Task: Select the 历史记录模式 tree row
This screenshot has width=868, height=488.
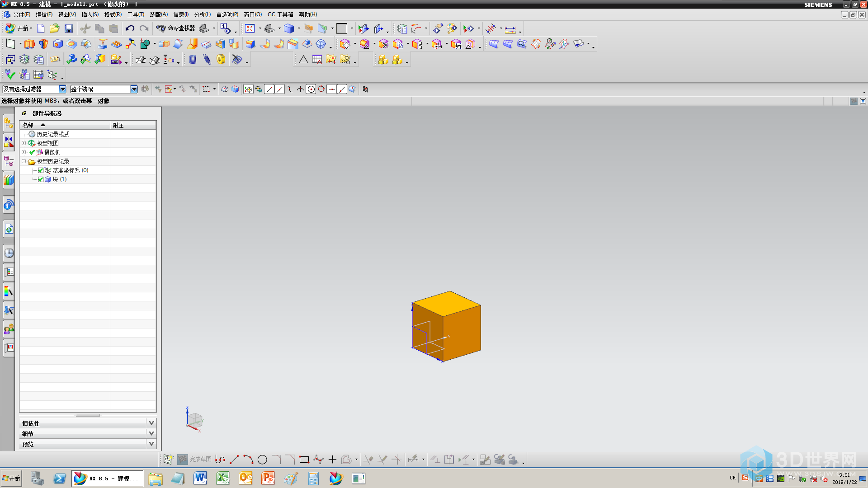Action: (53, 134)
